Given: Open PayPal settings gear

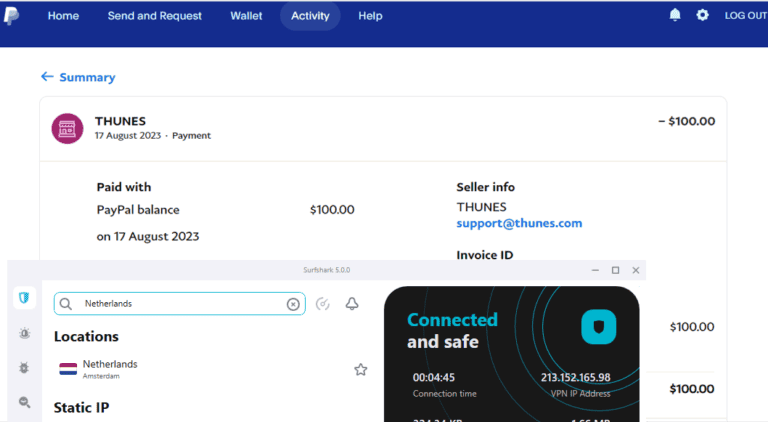Looking at the screenshot, I should (x=702, y=15).
